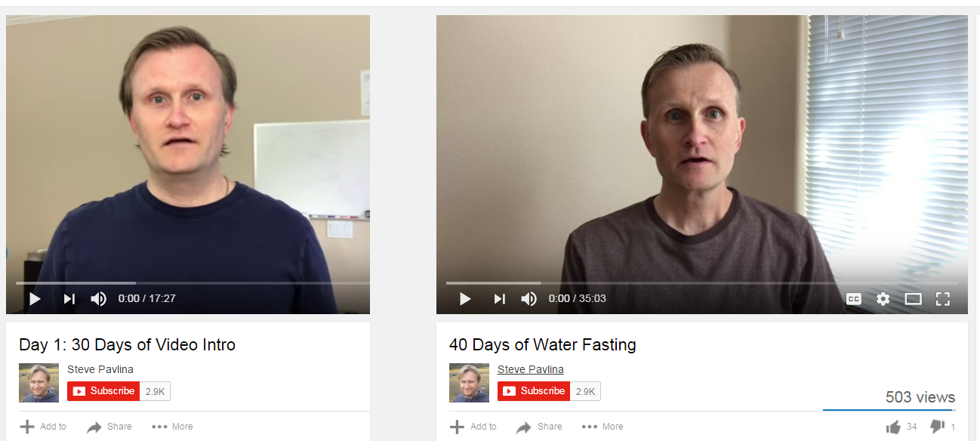980x441 pixels.
Task: Toggle theater mode on right video
Action: [x=914, y=299]
